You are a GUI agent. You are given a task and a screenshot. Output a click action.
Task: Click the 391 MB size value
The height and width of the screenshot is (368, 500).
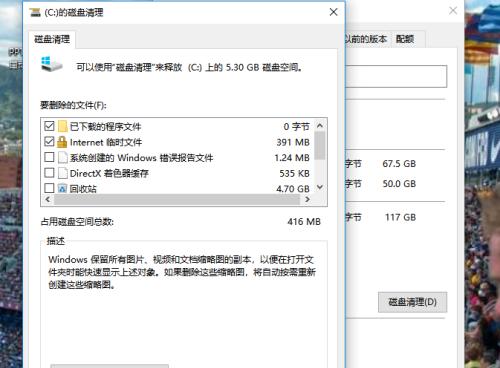(293, 142)
